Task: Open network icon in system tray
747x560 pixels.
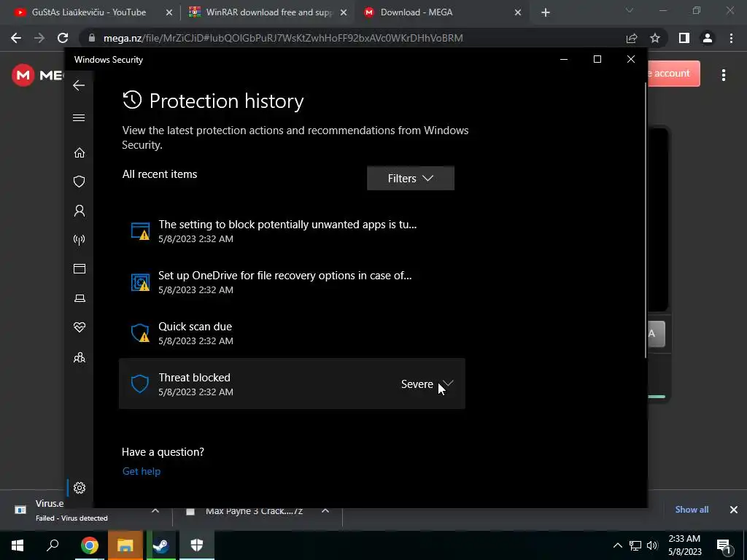Action: [x=635, y=545]
